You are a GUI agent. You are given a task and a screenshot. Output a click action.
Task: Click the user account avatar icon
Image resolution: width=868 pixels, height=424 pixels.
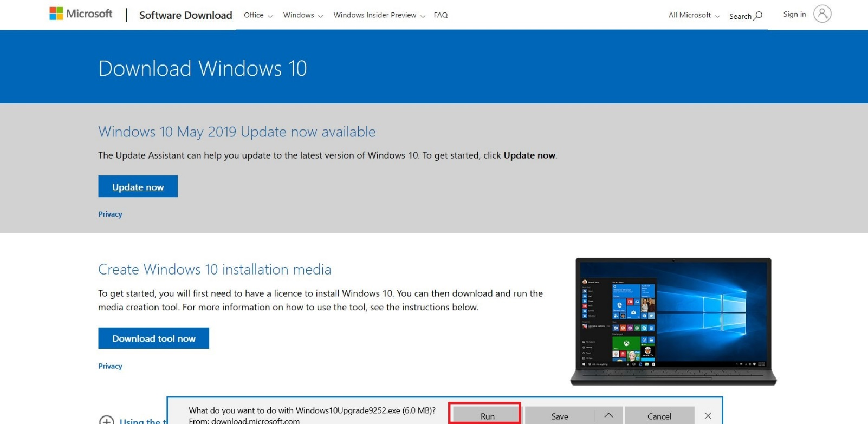822,14
